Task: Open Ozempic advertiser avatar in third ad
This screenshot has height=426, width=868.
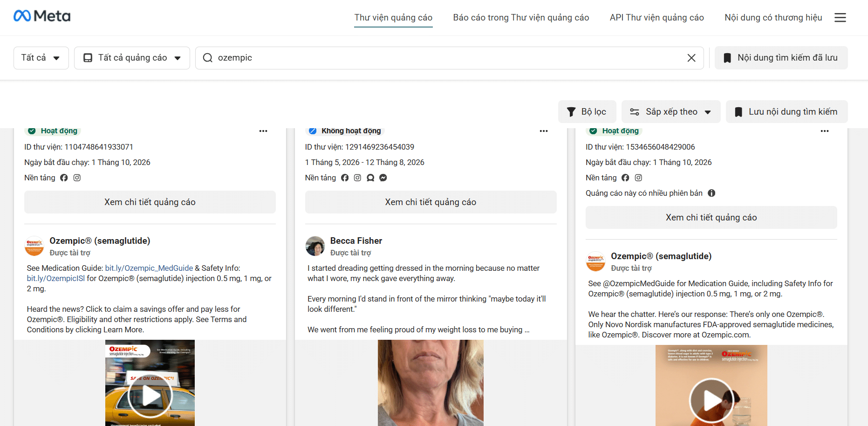Action: tap(596, 261)
